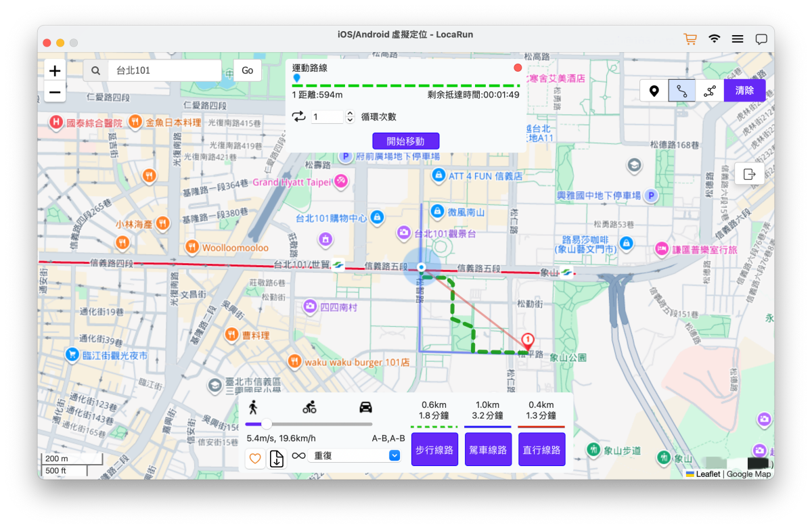812x529 pixels.
Task: Click the 小林海產 restaurant marker
Action: 162,223
